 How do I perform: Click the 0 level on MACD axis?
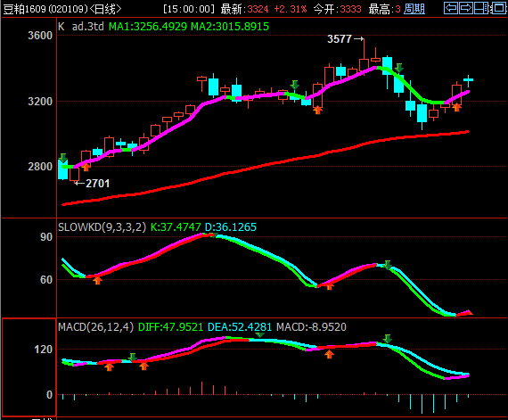[x=49, y=395]
